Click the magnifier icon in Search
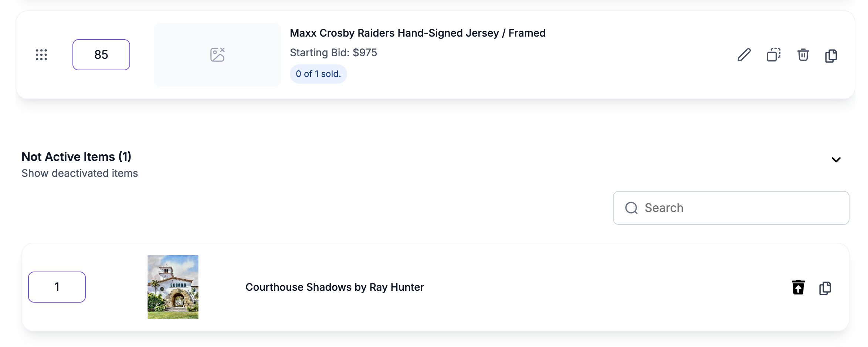 pyautogui.click(x=631, y=208)
